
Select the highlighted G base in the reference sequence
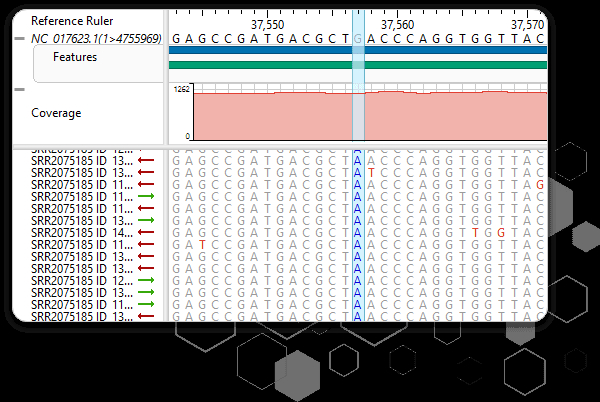(x=358, y=39)
